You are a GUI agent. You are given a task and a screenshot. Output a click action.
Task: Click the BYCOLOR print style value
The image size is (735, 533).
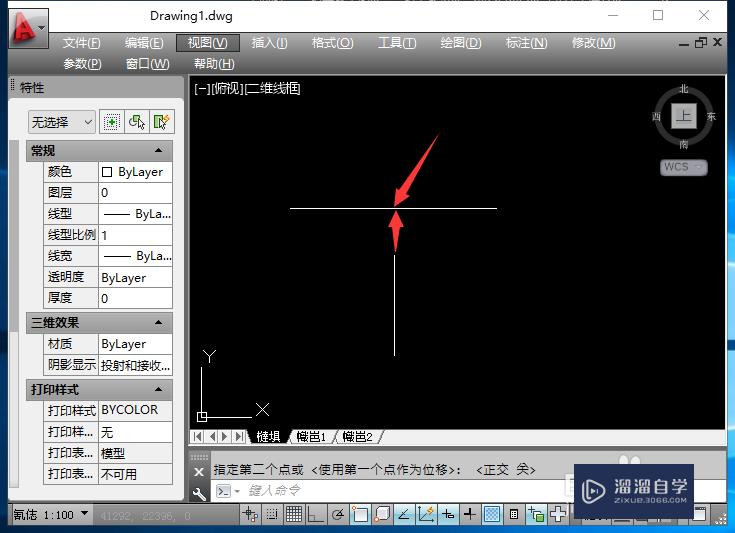135,410
